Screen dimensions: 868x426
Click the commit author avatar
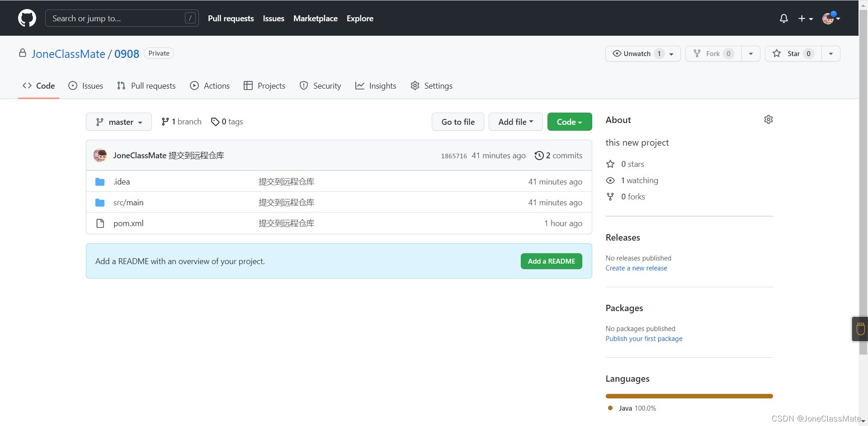click(x=100, y=155)
